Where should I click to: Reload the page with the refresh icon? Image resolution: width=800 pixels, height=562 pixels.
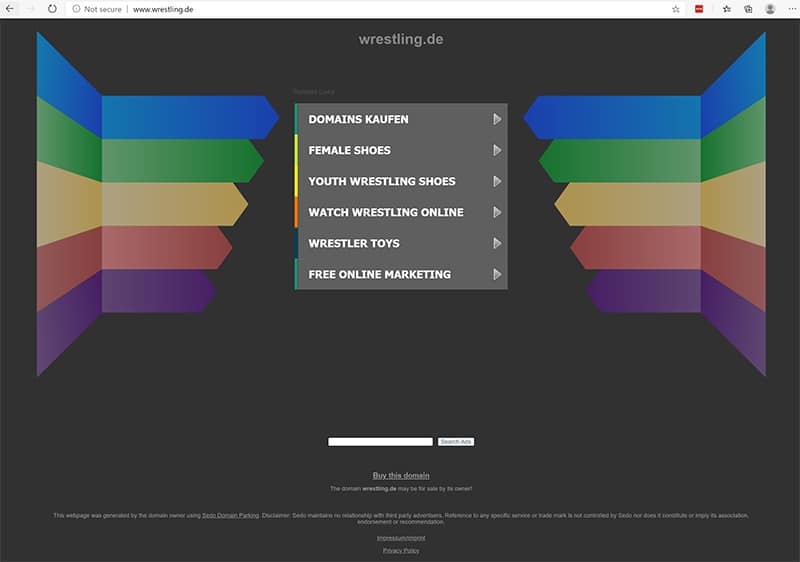52,9
